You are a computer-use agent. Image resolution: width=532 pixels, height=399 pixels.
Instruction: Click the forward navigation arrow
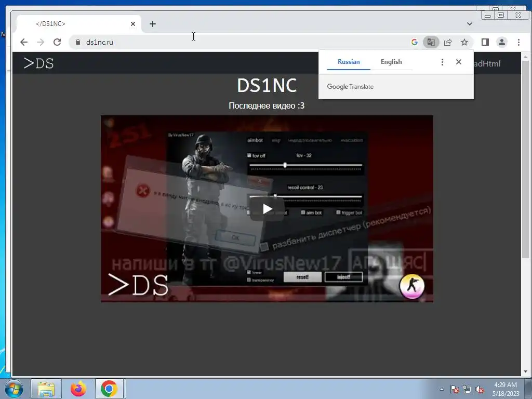(41, 42)
